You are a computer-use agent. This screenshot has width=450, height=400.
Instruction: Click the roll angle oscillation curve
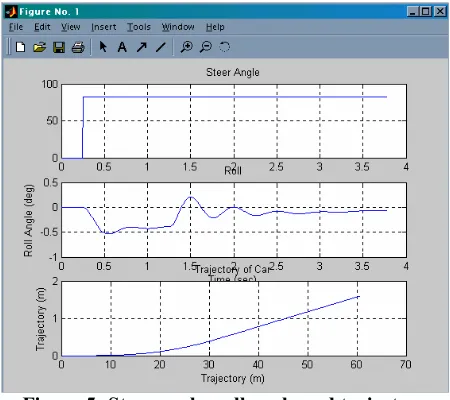191,197
